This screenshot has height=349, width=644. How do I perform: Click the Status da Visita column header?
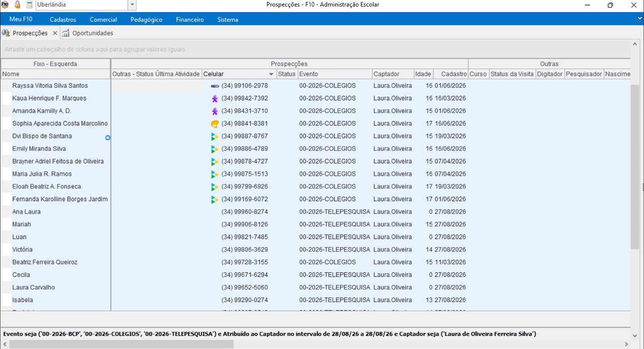[x=512, y=74]
